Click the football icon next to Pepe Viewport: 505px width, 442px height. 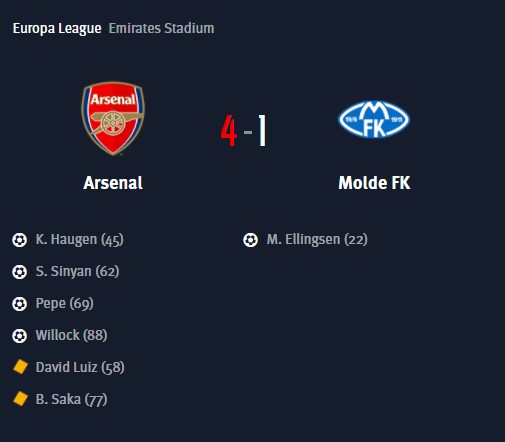pyautogui.click(x=19, y=304)
